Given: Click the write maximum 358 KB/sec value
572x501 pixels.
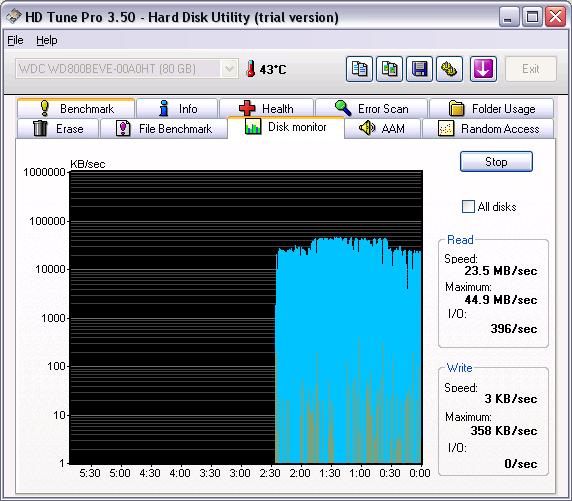Looking at the screenshot, I should coord(504,431).
